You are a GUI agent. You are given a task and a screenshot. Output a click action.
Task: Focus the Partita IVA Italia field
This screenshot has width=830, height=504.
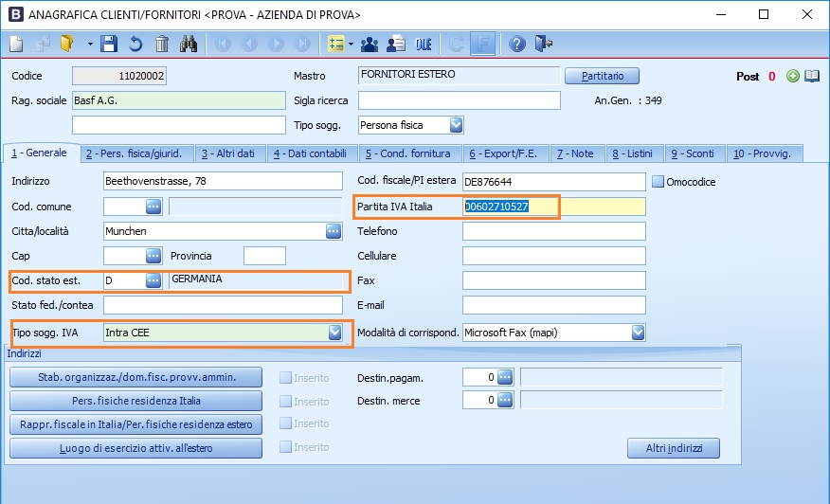[x=554, y=207]
